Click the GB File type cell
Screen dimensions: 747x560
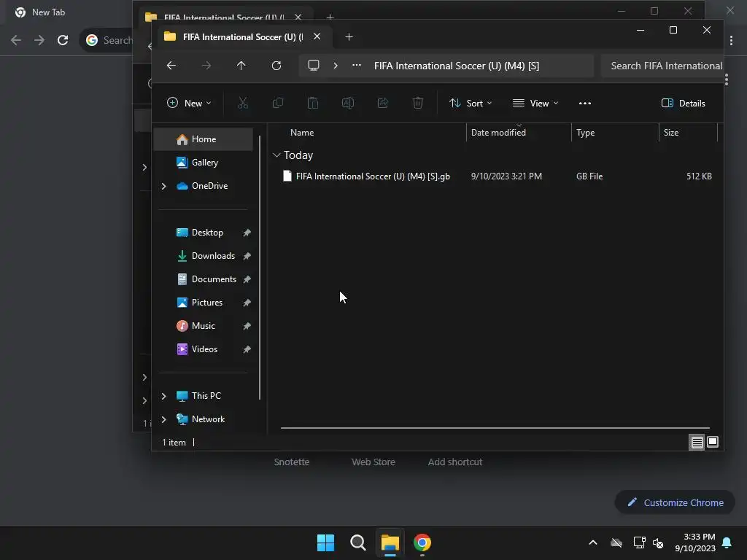point(589,176)
